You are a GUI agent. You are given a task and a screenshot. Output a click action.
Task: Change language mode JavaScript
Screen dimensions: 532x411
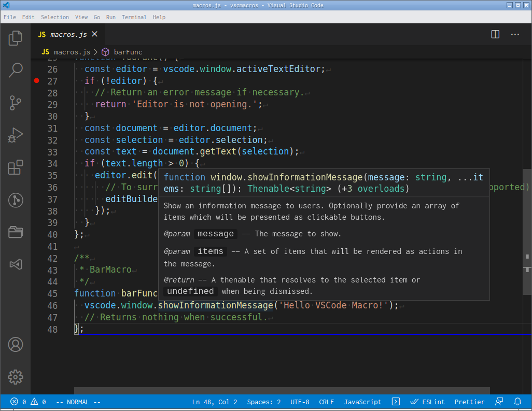click(x=362, y=402)
